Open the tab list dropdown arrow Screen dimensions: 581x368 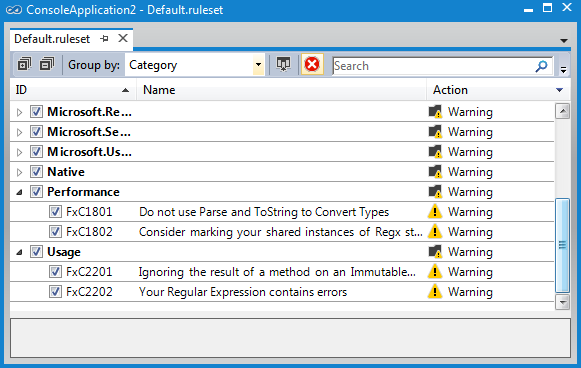[x=564, y=41]
